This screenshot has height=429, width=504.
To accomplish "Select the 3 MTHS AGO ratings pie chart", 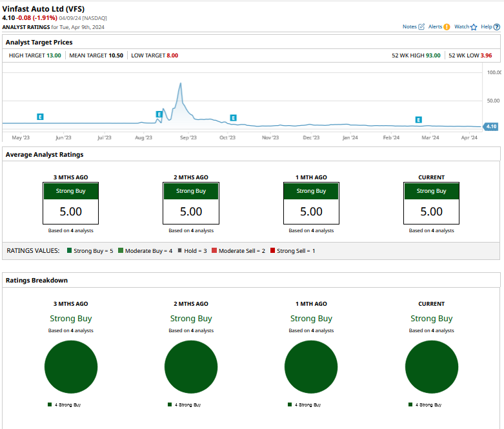I will tap(71, 366).
